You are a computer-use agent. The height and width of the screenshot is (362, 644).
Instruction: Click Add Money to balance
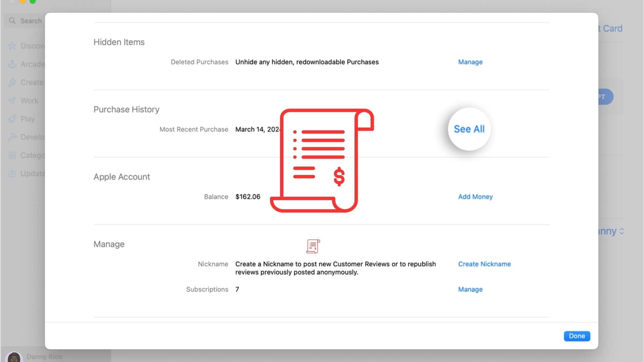475,197
